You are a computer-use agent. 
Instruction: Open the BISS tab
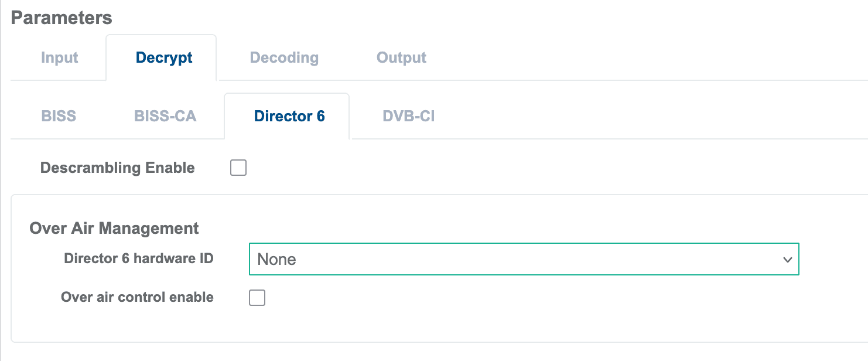pyautogui.click(x=59, y=115)
